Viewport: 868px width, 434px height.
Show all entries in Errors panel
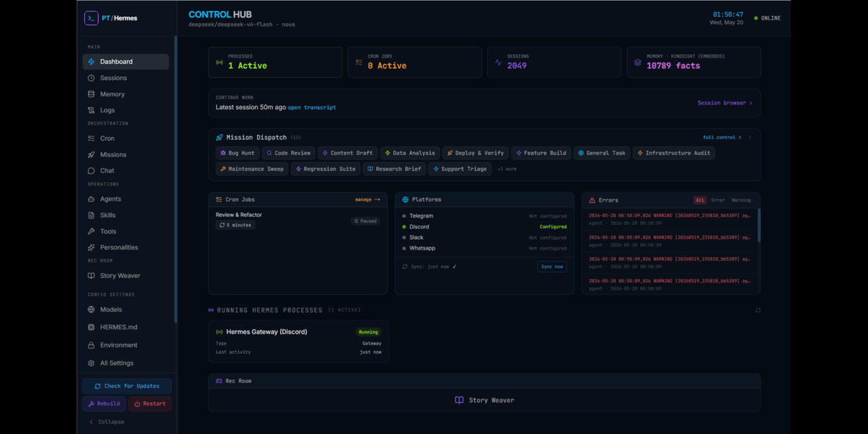tap(700, 200)
